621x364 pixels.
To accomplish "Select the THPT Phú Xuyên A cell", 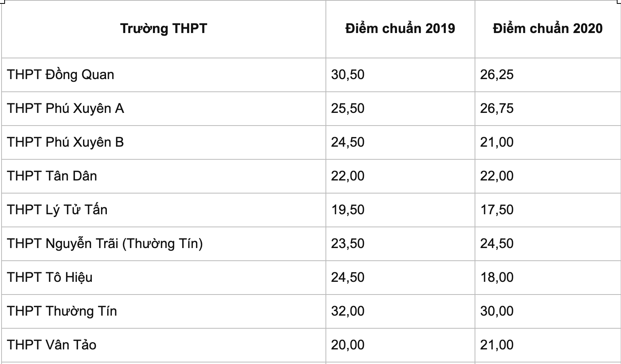I will pyautogui.click(x=65, y=108).
